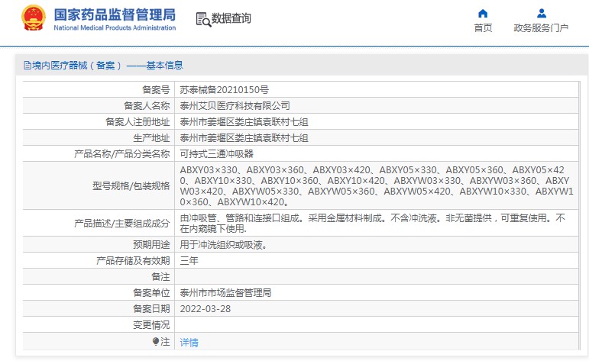Image resolution: width=589 pixels, height=364 pixels.
Task: Click the document icon before 境内医疗器械
Action: tap(28, 66)
